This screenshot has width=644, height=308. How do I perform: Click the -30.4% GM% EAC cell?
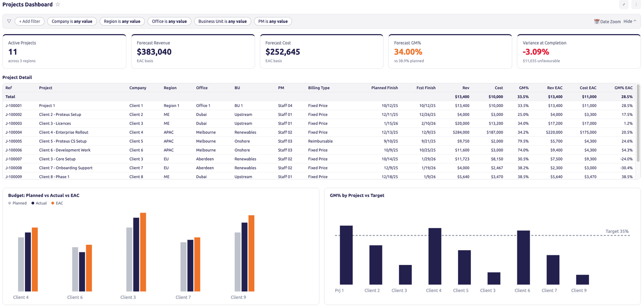(626, 168)
